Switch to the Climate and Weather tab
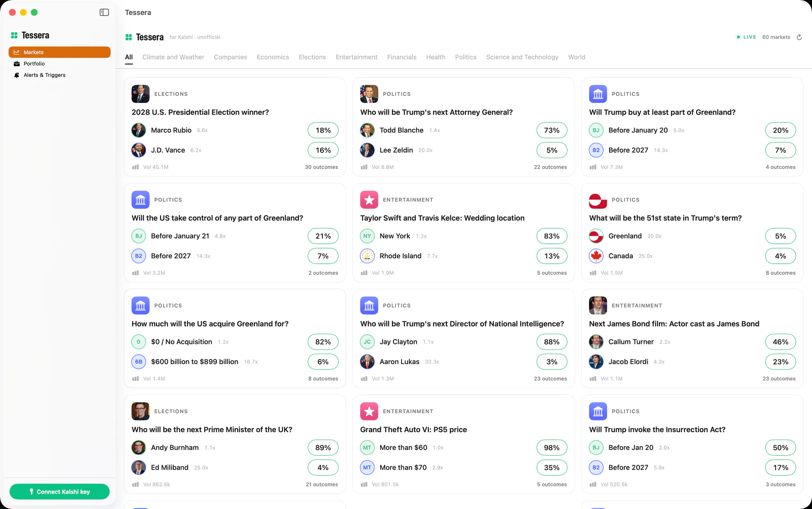The width and height of the screenshot is (812, 509). click(173, 57)
